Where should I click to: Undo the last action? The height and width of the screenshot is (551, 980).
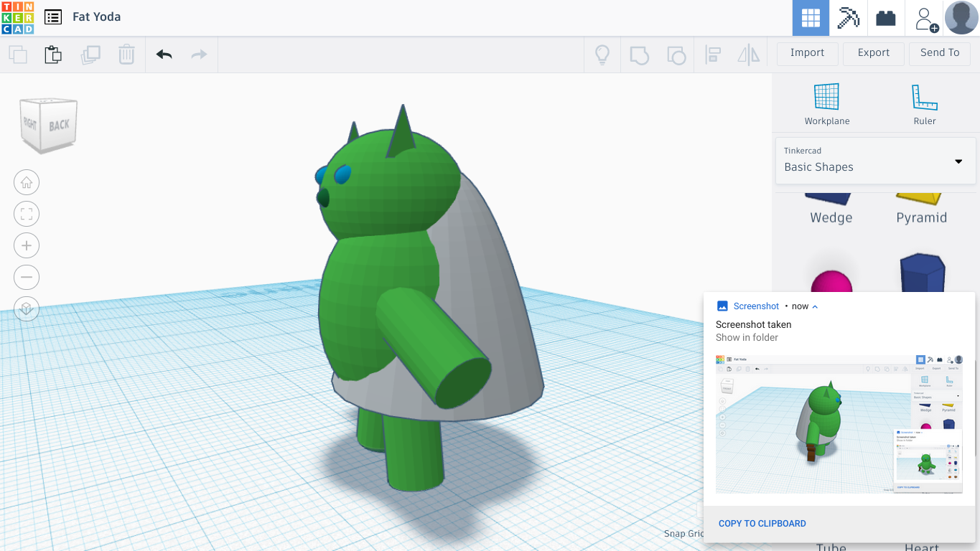[x=164, y=55]
